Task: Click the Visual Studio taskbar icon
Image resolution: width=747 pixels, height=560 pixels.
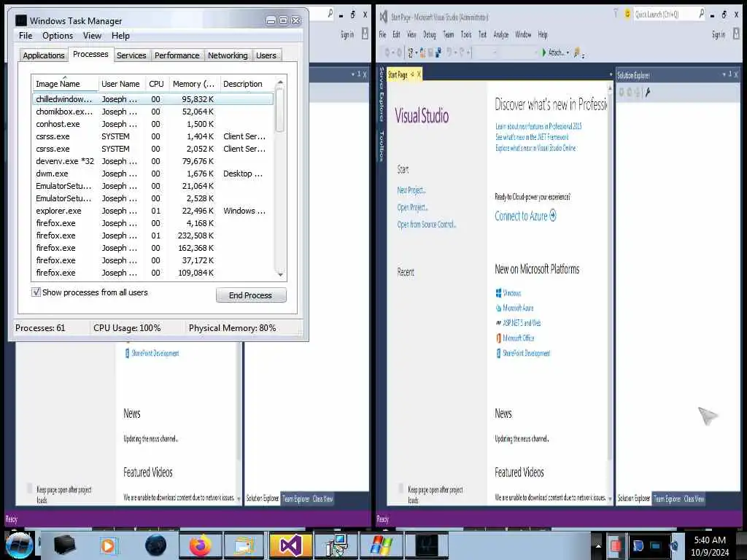Action: 290,545
